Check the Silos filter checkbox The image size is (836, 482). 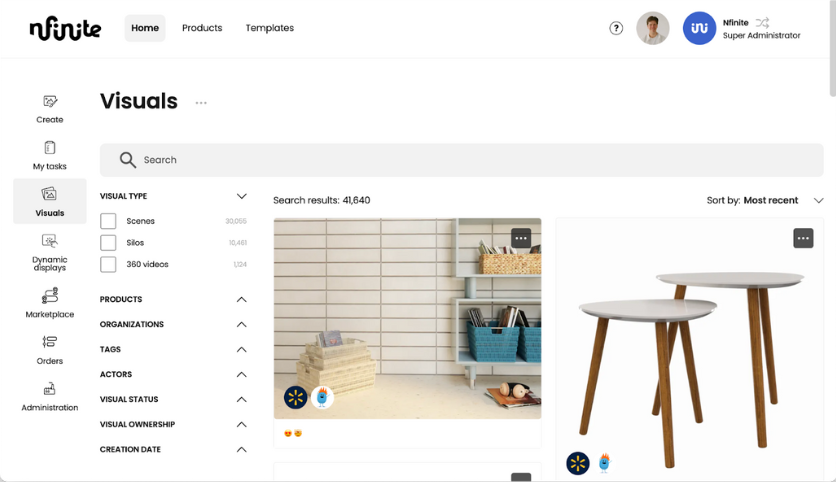tap(108, 243)
